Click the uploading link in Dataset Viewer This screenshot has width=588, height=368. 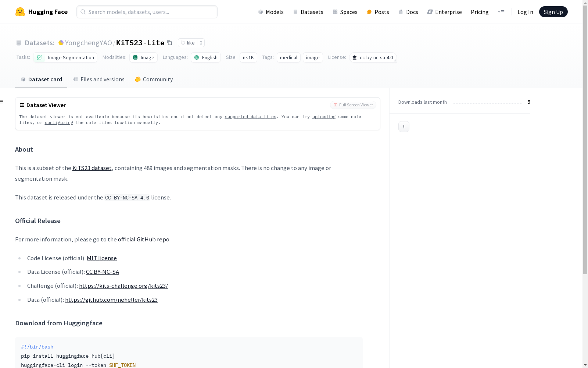click(x=324, y=117)
